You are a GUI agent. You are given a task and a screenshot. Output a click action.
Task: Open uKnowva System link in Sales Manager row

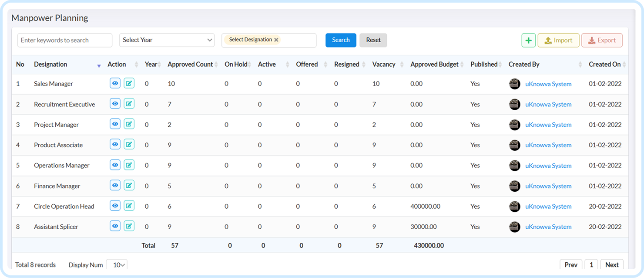point(548,84)
